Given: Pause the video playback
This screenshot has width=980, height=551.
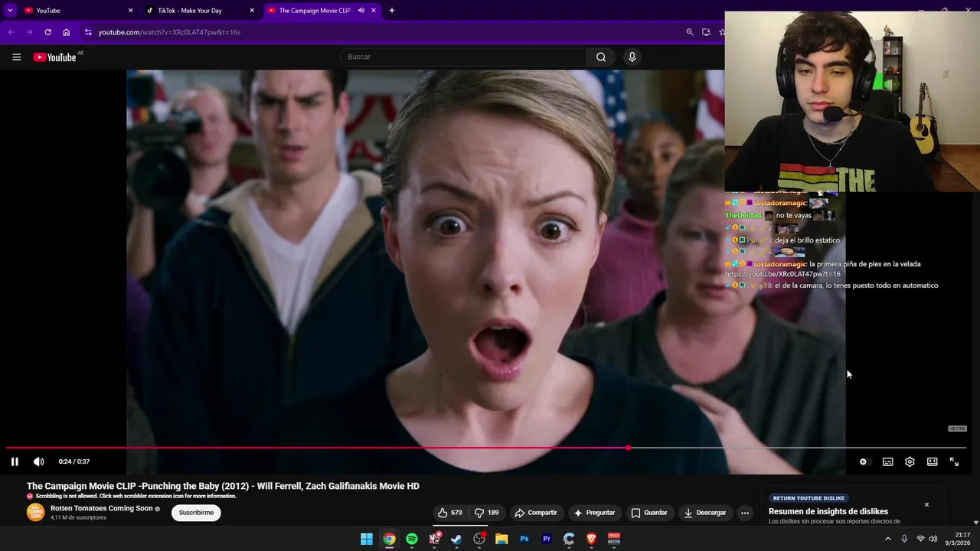Looking at the screenshot, I should (x=15, y=461).
